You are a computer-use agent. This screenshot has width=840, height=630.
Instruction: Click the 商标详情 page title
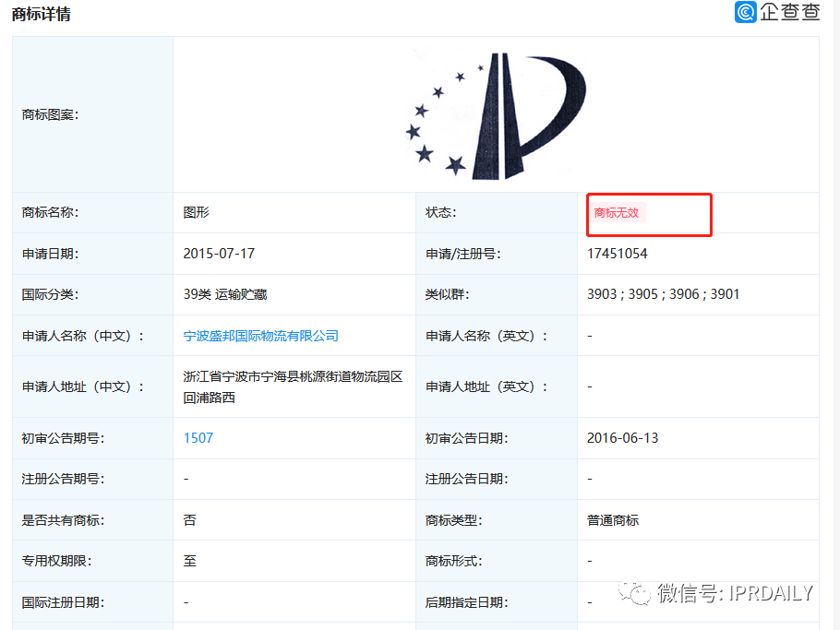click(x=42, y=14)
